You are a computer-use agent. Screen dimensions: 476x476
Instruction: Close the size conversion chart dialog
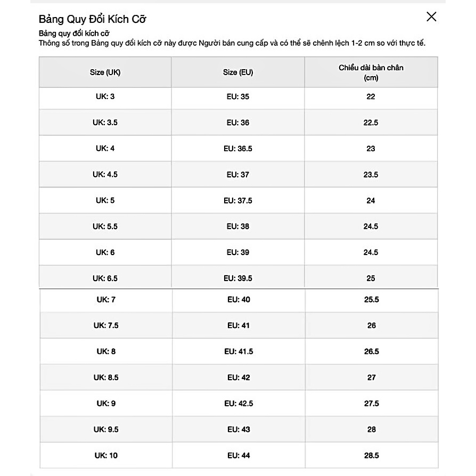pos(431,17)
